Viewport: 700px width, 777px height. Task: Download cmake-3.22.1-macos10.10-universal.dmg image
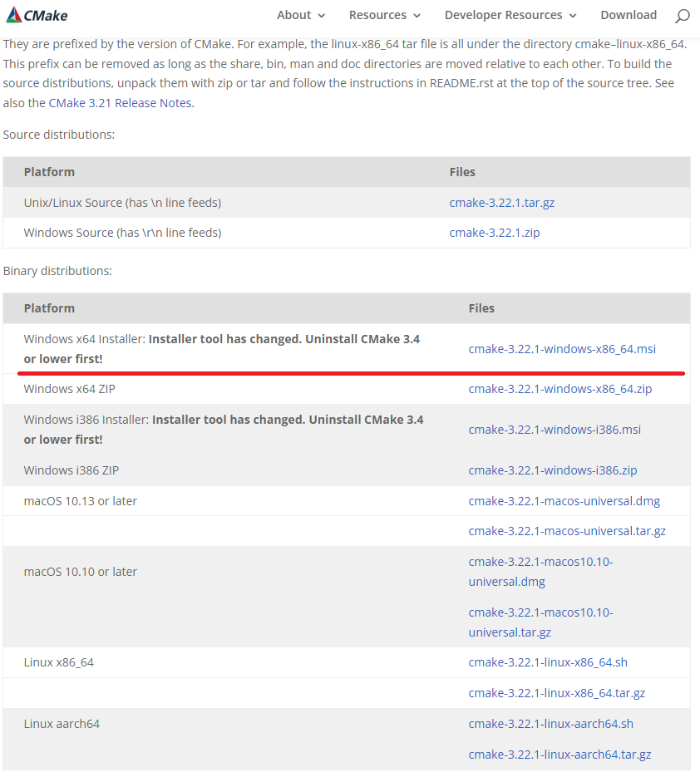click(540, 572)
